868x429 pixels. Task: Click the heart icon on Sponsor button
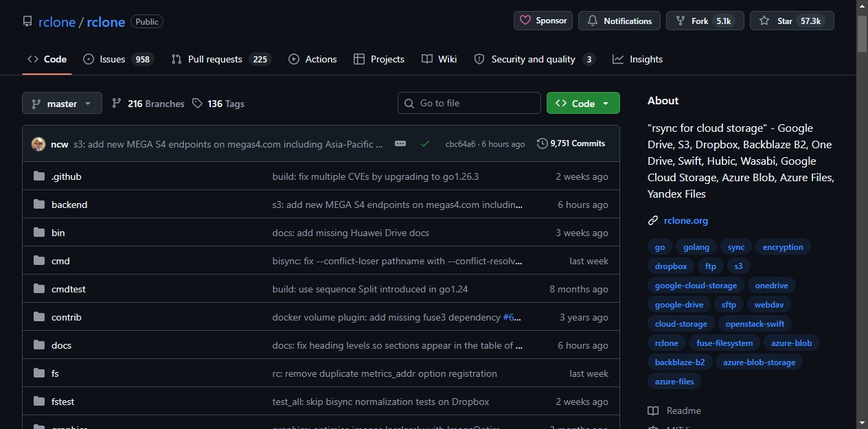pyautogui.click(x=526, y=21)
